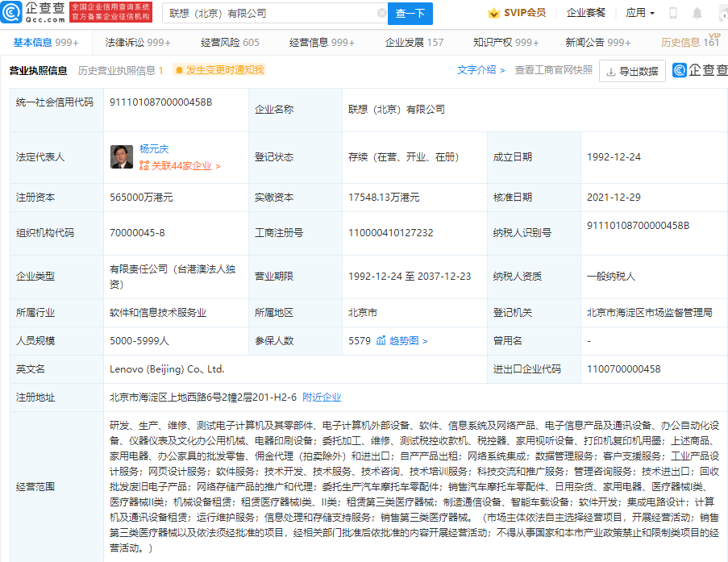Click 发生变更时通知我 button
Image resolution: width=728 pixels, height=562 pixels.
pyautogui.click(x=219, y=70)
